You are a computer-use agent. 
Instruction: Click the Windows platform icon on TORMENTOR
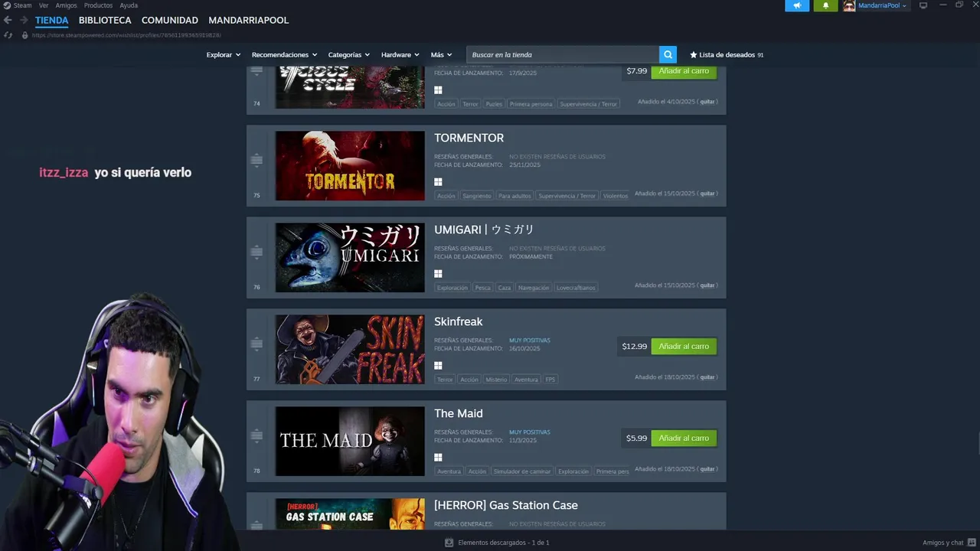pyautogui.click(x=438, y=182)
